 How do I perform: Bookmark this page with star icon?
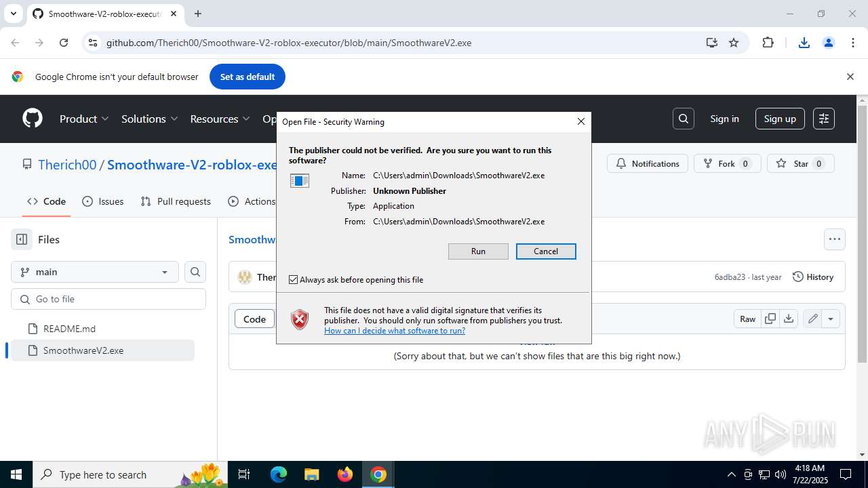coord(733,43)
